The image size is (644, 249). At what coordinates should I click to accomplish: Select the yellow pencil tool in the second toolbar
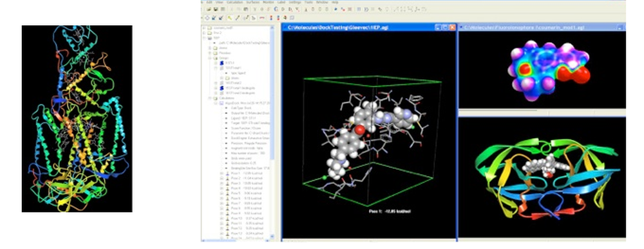pos(230,18)
